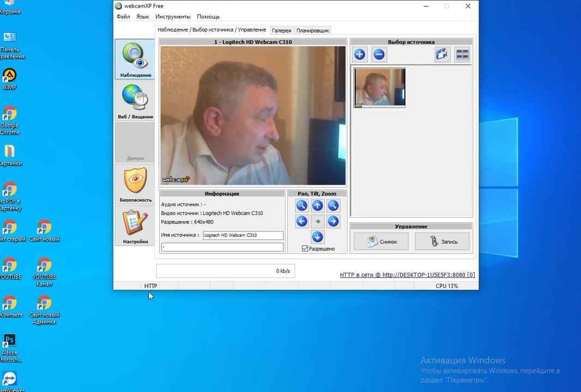Open the Файл menu

123,17
